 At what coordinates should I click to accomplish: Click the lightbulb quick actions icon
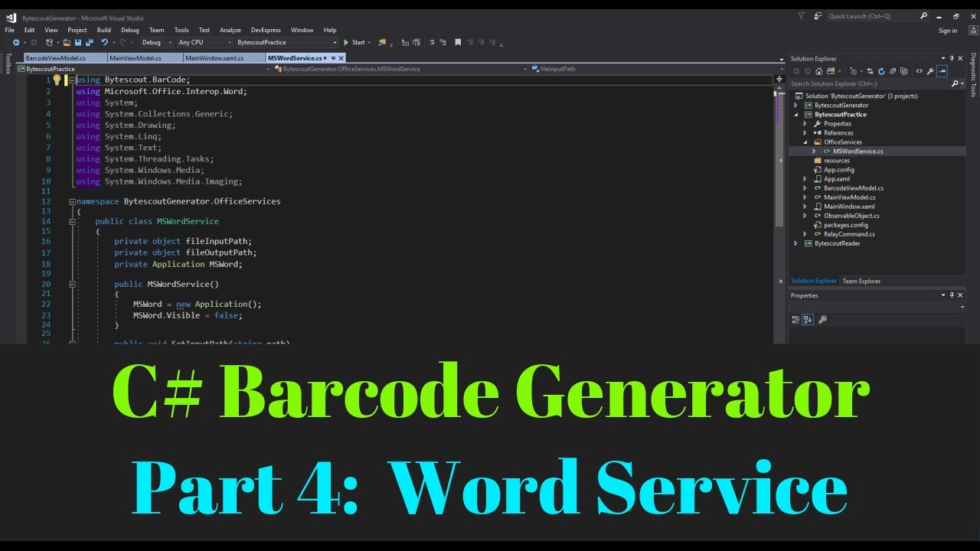click(56, 80)
